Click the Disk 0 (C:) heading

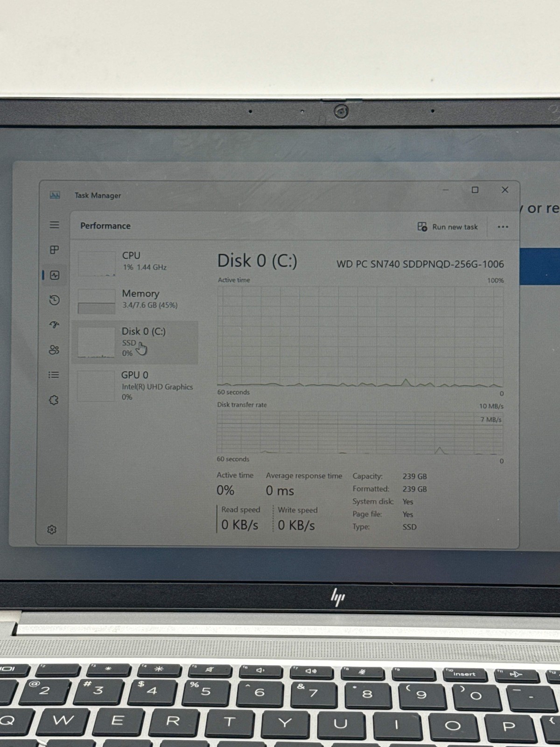[x=257, y=261]
